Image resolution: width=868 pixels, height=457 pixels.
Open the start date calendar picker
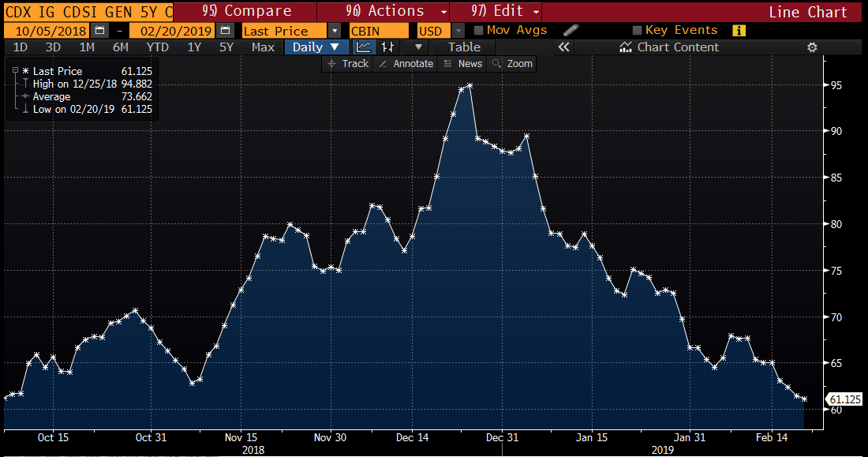[x=99, y=31]
